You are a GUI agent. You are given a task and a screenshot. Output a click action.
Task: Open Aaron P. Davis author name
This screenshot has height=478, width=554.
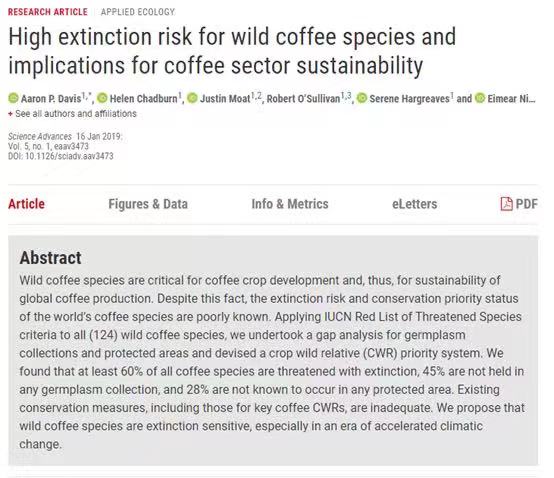coord(51,99)
